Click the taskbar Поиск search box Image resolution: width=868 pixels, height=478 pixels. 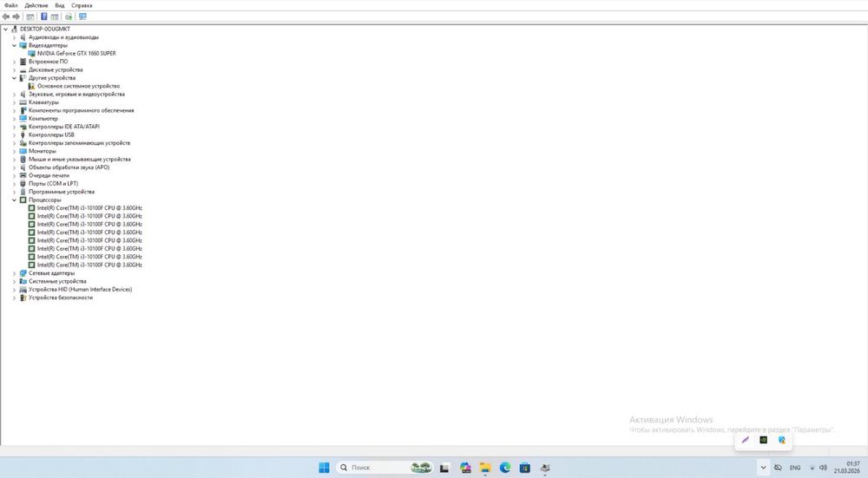pos(385,468)
